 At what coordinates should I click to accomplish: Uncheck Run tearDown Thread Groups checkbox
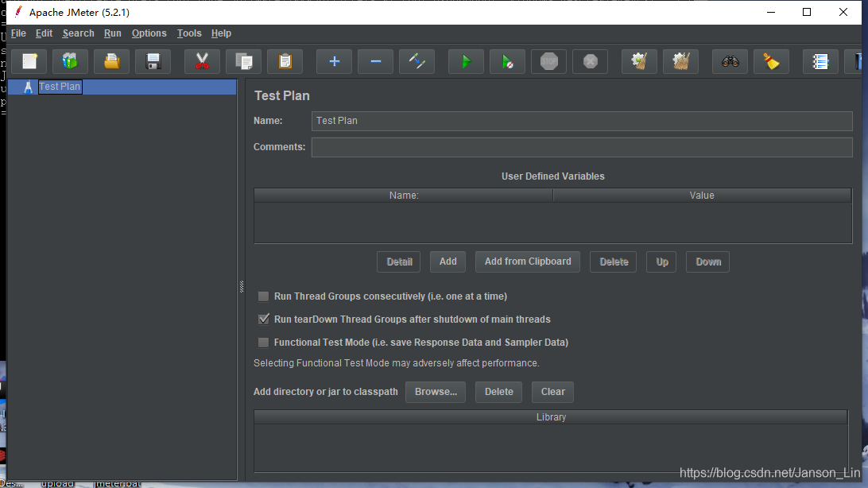click(x=264, y=320)
